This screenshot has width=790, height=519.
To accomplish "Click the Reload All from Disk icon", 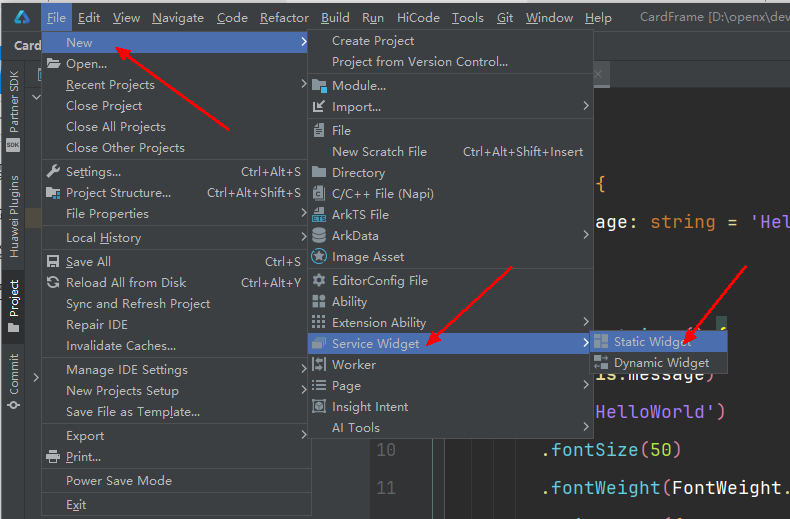I will click(53, 282).
